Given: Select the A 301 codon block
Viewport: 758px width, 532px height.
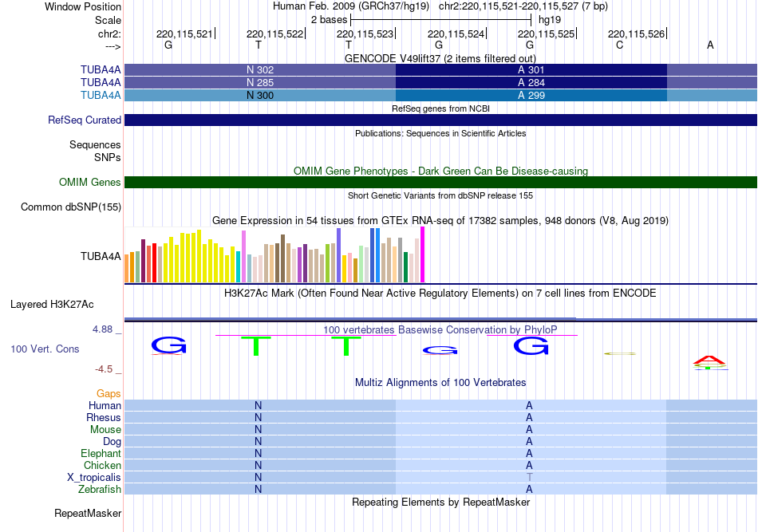Looking at the screenshot, I should pyautogui.click(x=531, y=69).
